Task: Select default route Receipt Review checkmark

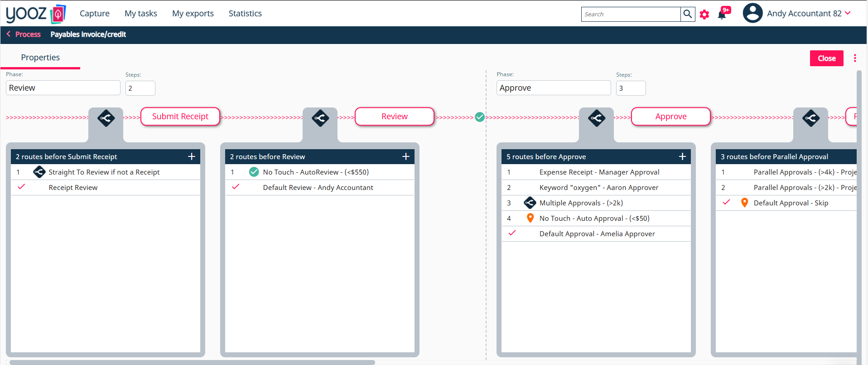Action: point(21,187)
